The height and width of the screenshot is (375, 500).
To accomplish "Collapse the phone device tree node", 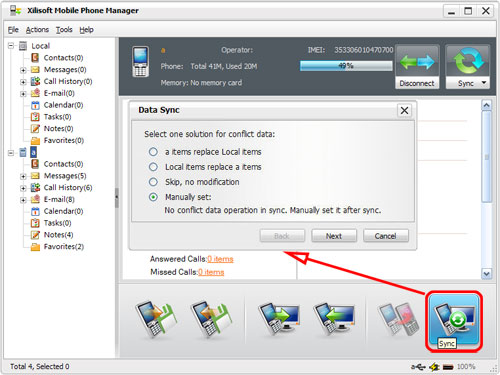I will pos(11,153).
